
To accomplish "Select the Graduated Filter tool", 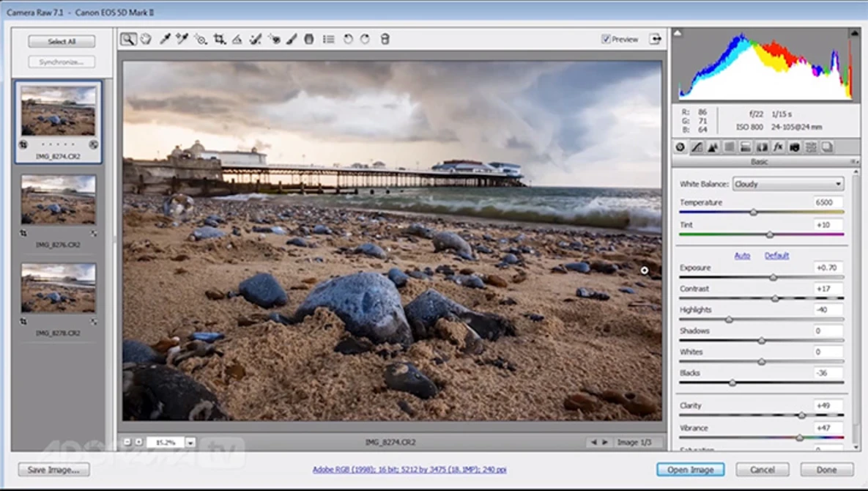I will click(x=309, y=40).
